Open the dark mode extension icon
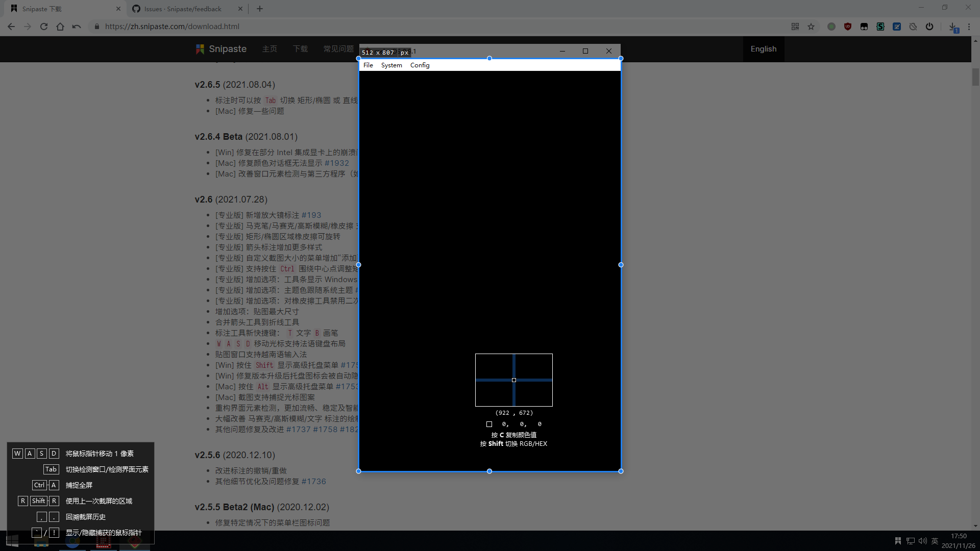The image size is (980, 551). pos(864,27)
